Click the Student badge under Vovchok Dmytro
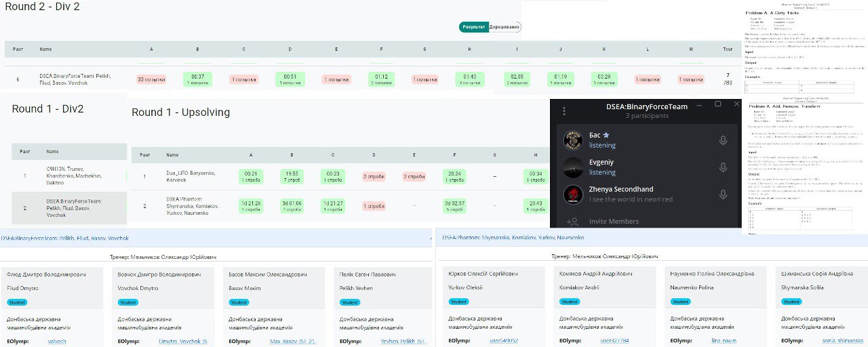 click(127, 302)
